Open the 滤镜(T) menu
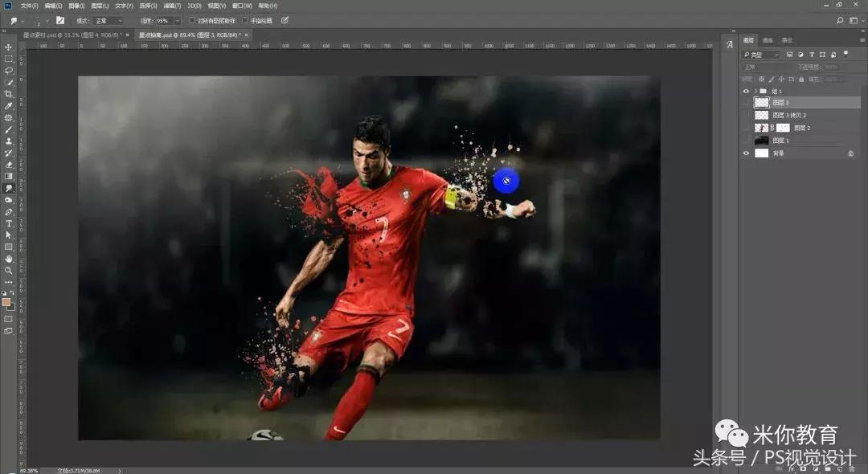The height and width of the screenshot is (474, 868). pyautogui.click(x=172, y=6)
